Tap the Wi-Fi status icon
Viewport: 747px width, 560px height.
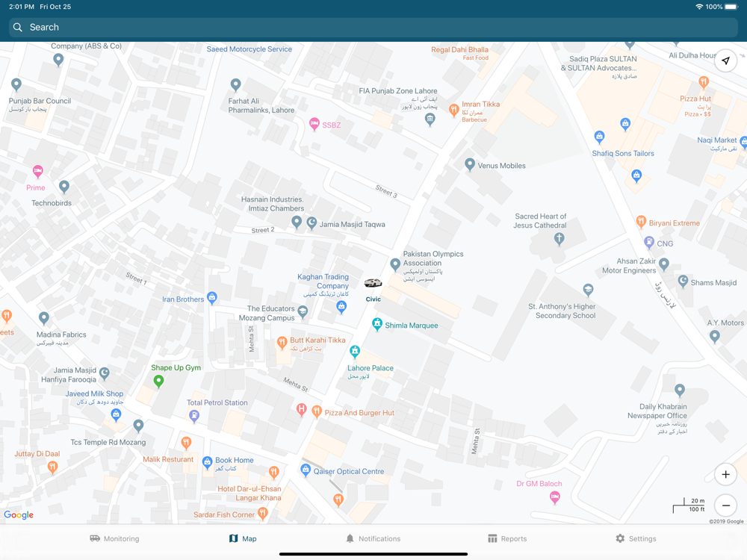(699, 7)
